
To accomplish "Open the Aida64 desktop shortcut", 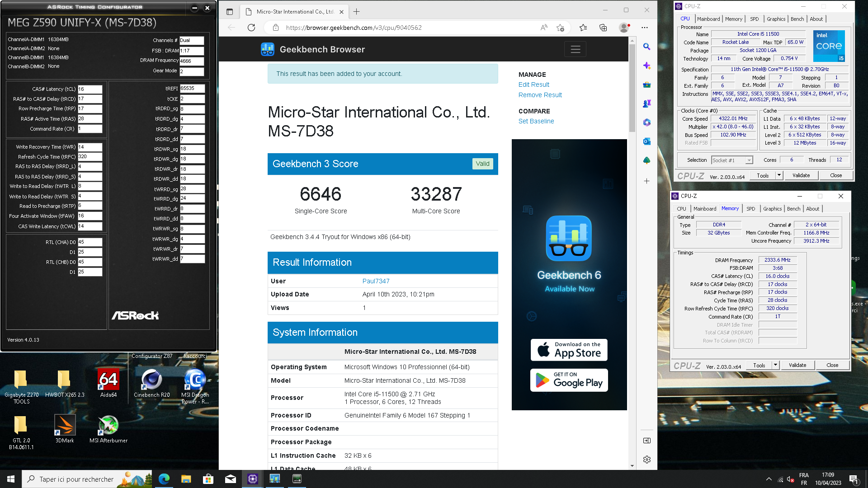I will 108,383.
